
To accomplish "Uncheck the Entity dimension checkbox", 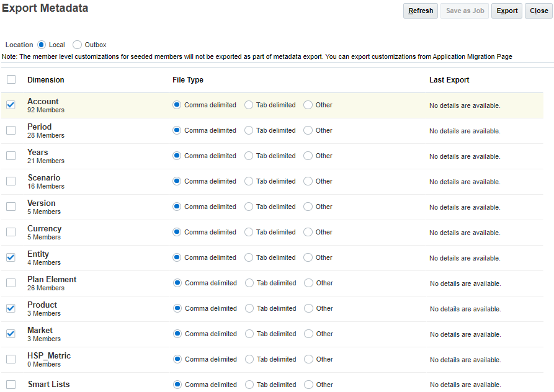I will click(11, 257).
